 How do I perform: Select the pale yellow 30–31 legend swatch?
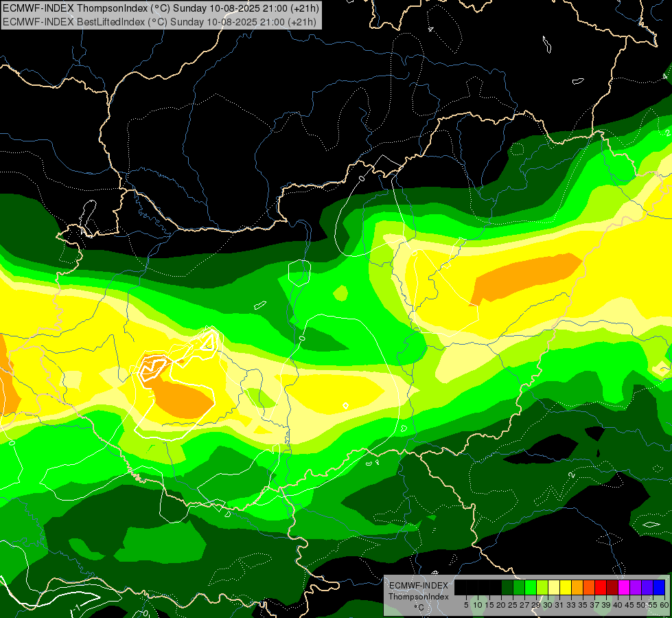(x=554, y=587)
